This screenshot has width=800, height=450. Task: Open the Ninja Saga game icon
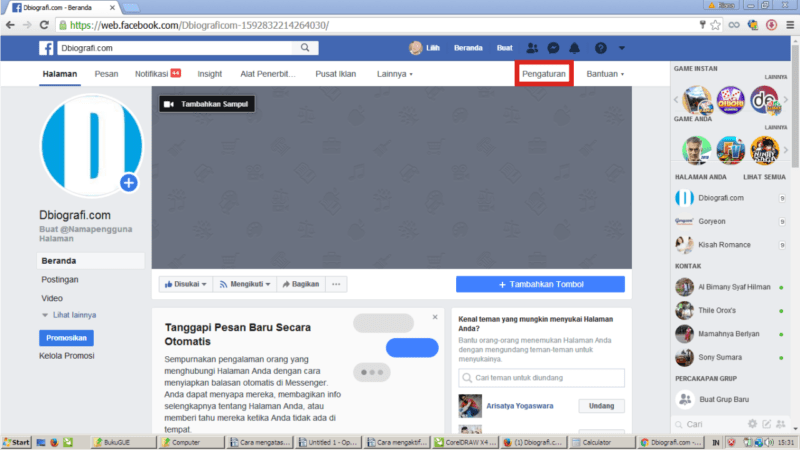pyautogui.click(x=764, y=150)
